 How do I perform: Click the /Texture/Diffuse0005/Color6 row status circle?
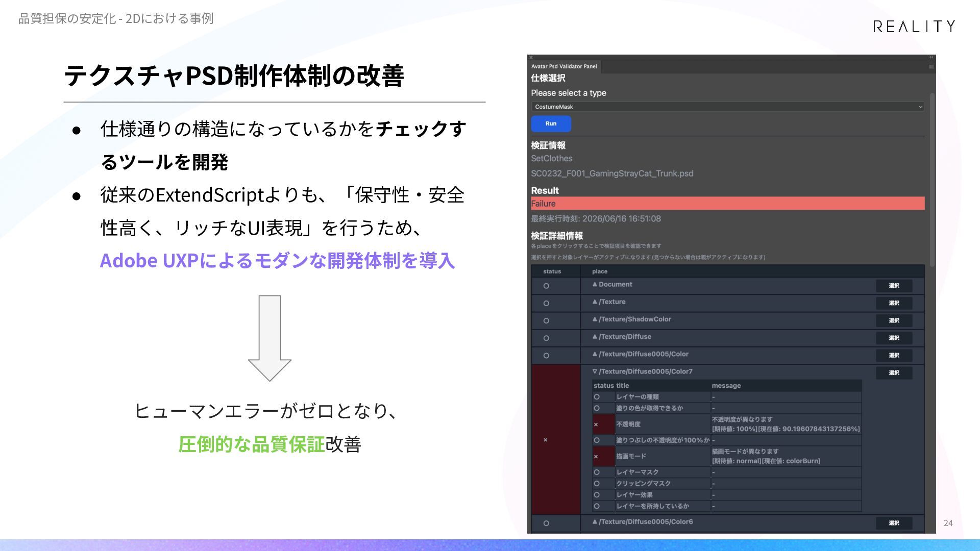click(546, 523)
